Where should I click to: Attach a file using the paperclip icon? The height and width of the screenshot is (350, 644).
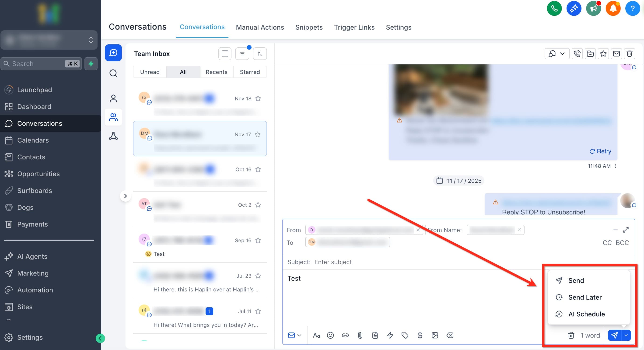tap(360, 335)
